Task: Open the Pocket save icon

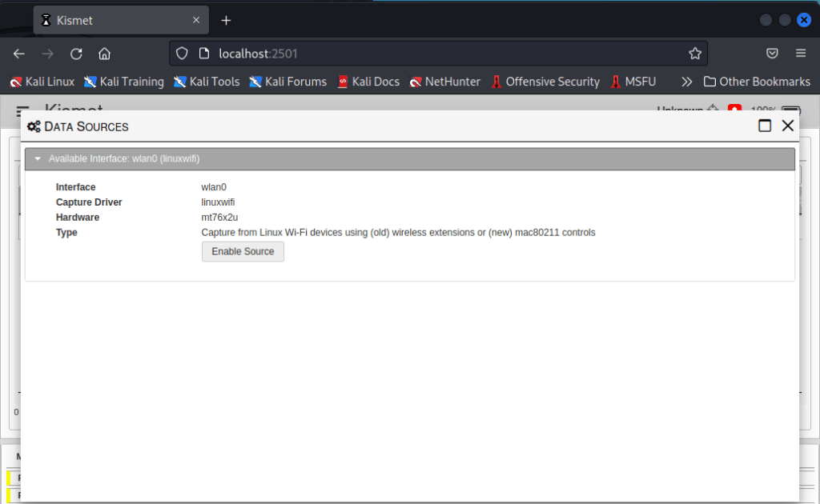Action: (772, 54)
